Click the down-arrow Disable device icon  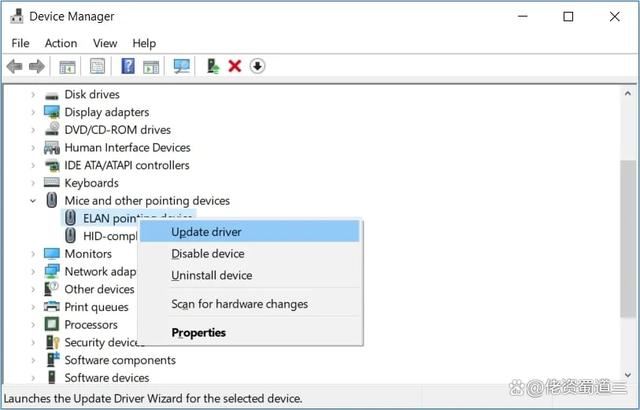[x=257, y=66]
